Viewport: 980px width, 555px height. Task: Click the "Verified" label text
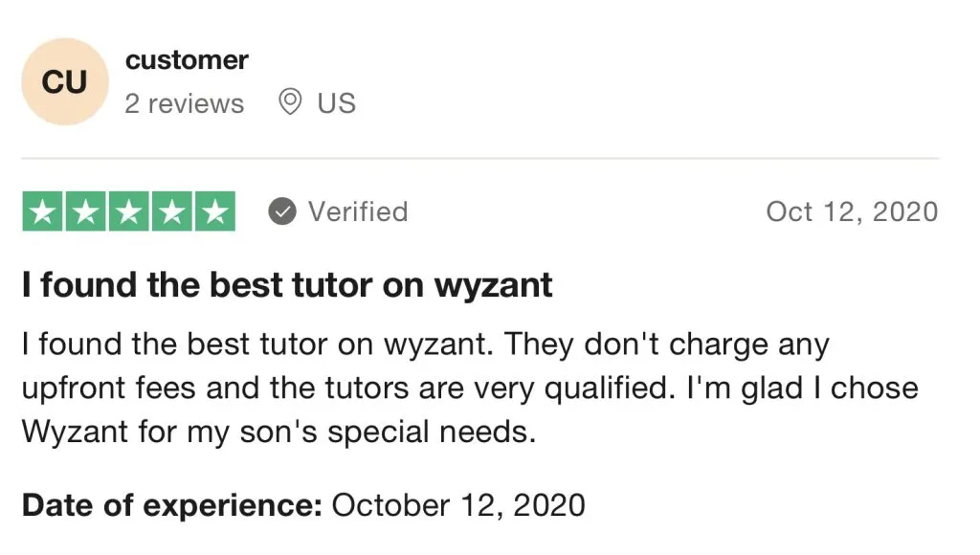point(357,211)
